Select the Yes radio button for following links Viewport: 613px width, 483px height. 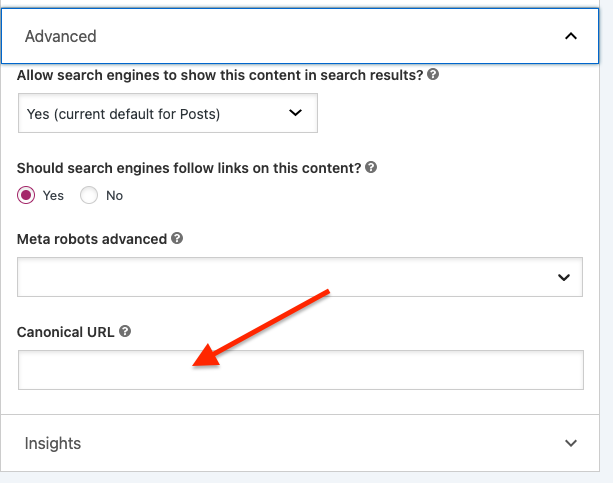point(26,195)
